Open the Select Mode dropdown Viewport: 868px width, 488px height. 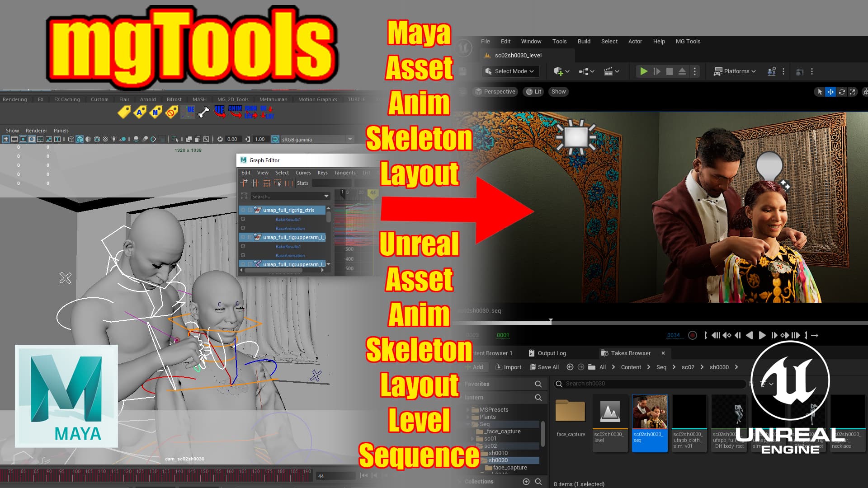pos(510,71)
